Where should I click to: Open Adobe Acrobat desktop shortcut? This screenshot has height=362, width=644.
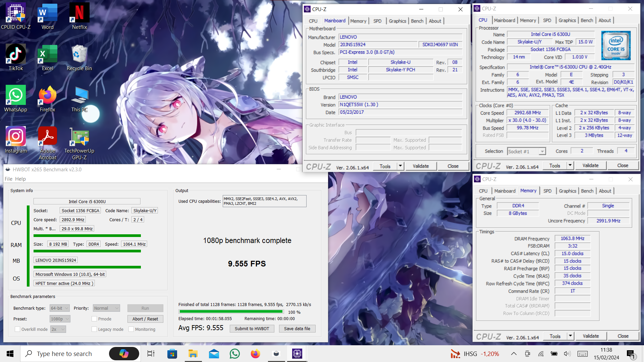point(48,143)
